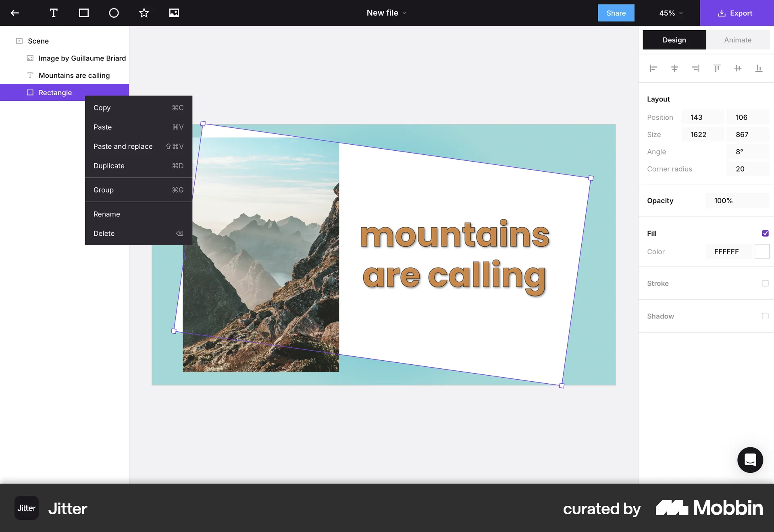
Task: Align selection to the left edge
Action: click(653, 68)
